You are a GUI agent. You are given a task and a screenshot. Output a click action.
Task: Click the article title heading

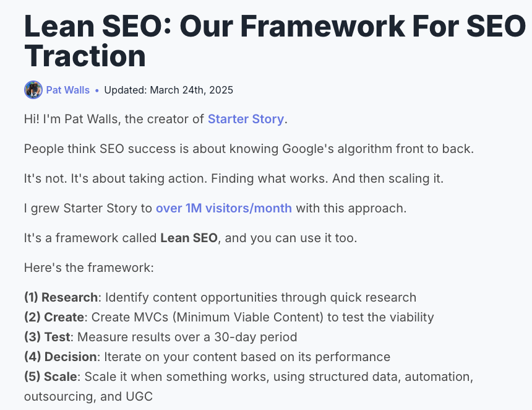coord(275,41)
